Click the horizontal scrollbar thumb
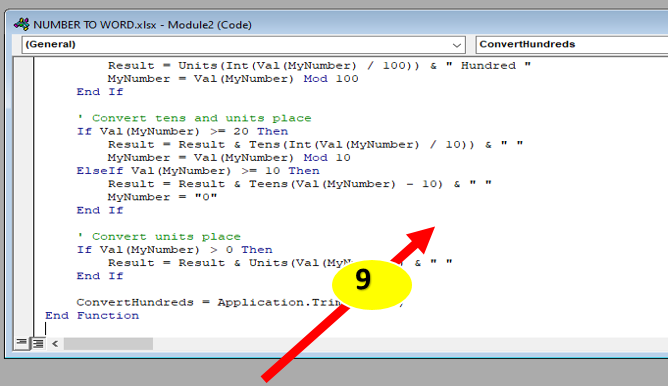Screen dimensions: 668x386 pos(108,343)
